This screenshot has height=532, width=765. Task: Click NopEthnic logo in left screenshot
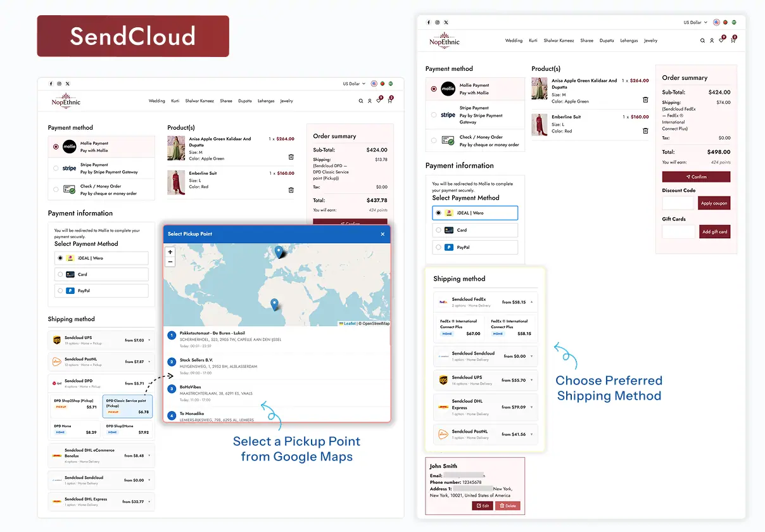coord(66,100)
